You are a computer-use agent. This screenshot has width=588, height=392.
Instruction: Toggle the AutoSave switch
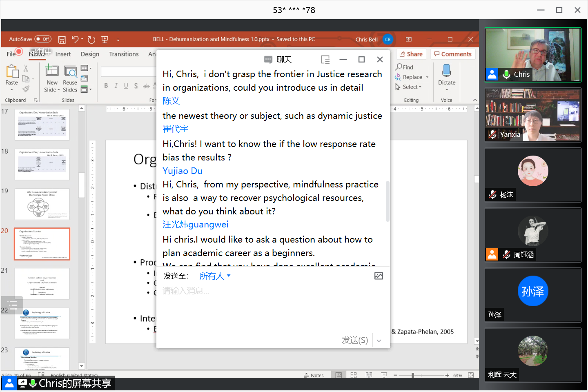(x=43, y=39)
